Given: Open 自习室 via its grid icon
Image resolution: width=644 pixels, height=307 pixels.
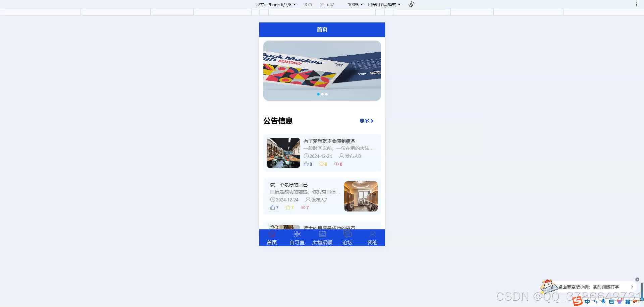Looking at the screenshot, I should (297, 234).
